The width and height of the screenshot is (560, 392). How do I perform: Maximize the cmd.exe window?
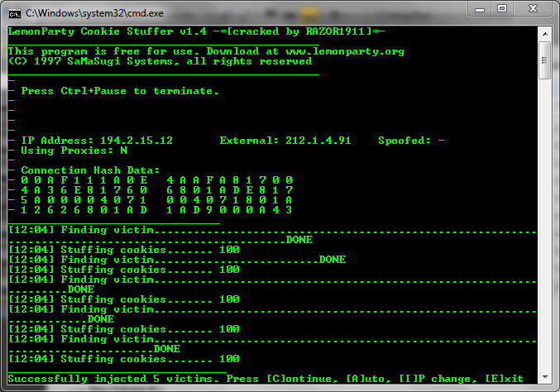[x=502, y=8]
